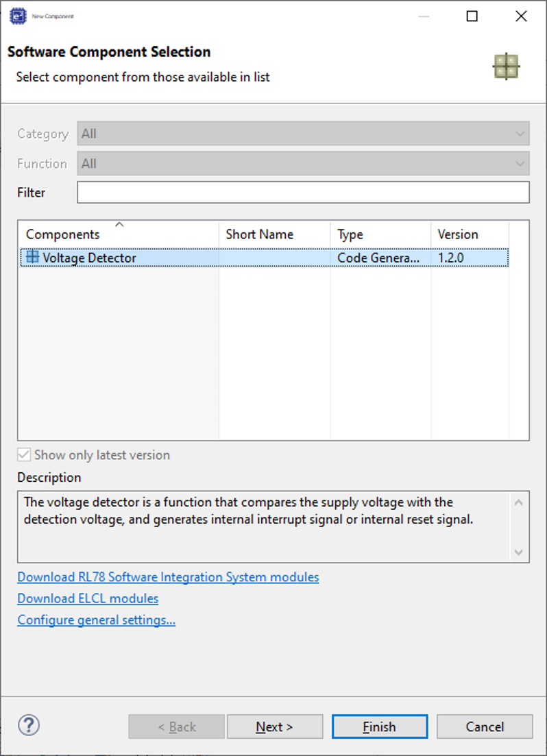The height and width of the screenshot is (756, 547).
Task: Click the Filter input field
Action: 303,193
